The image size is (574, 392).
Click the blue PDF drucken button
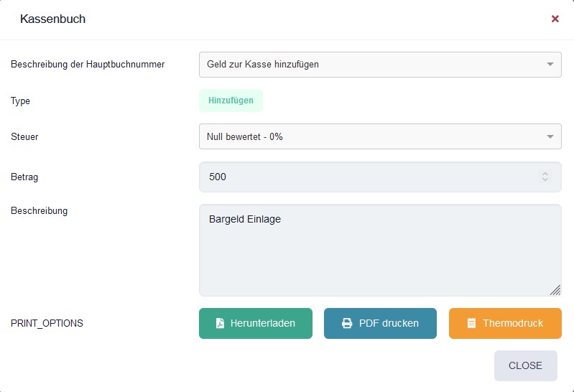[380, 323]
